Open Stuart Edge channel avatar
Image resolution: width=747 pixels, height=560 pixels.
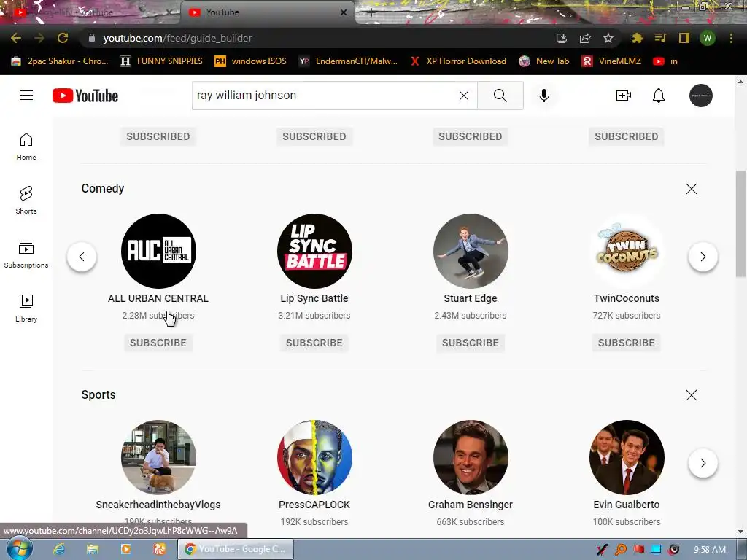(x=471, y=251)
